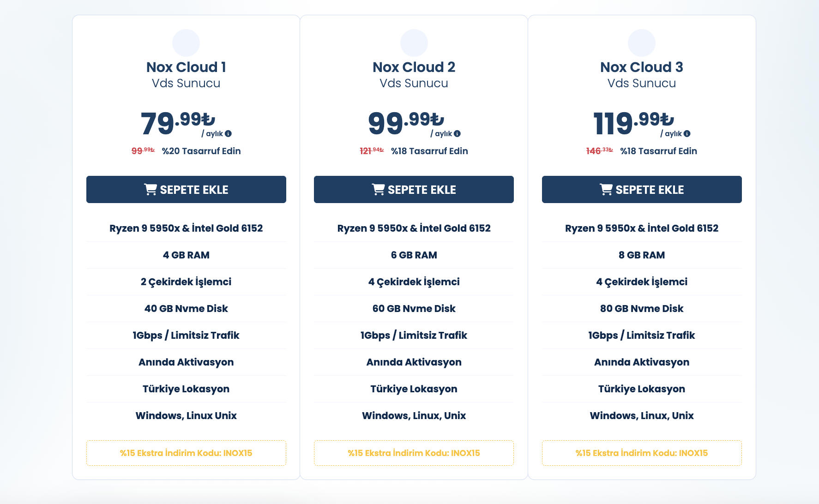
Task: Click the struck-through 99.99₺ old price
Action: pyautogui.click(x=143, y=151)
